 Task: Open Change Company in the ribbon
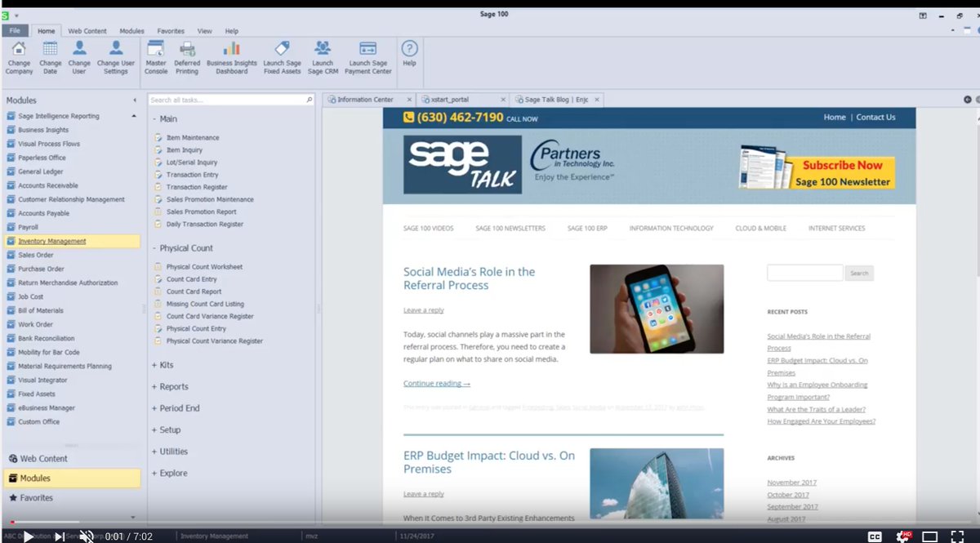[x=19, y=57]
